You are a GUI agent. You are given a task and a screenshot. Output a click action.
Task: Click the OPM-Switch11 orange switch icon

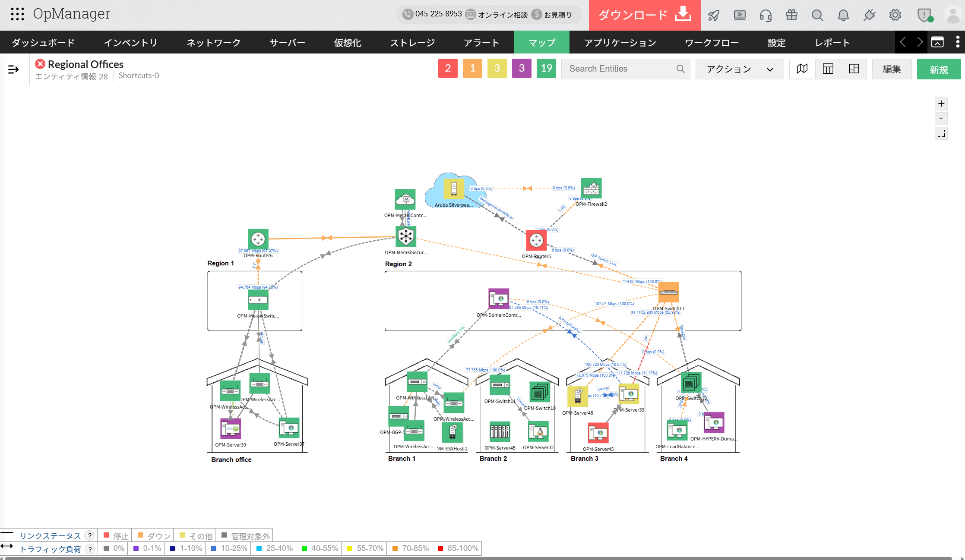click(669, 293)
